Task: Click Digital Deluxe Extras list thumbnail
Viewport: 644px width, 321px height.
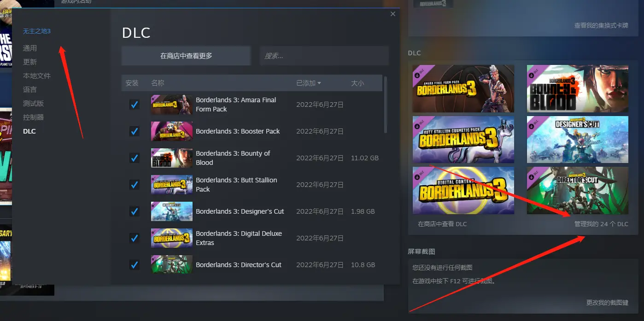Action: coord(171,238)
